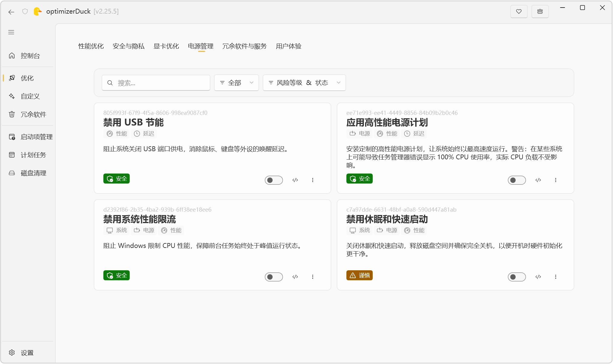This screenshot has width=613, height=364.
Task: Click 性能 tag on 禁用 USB 节能
Action: click(117, 134)
